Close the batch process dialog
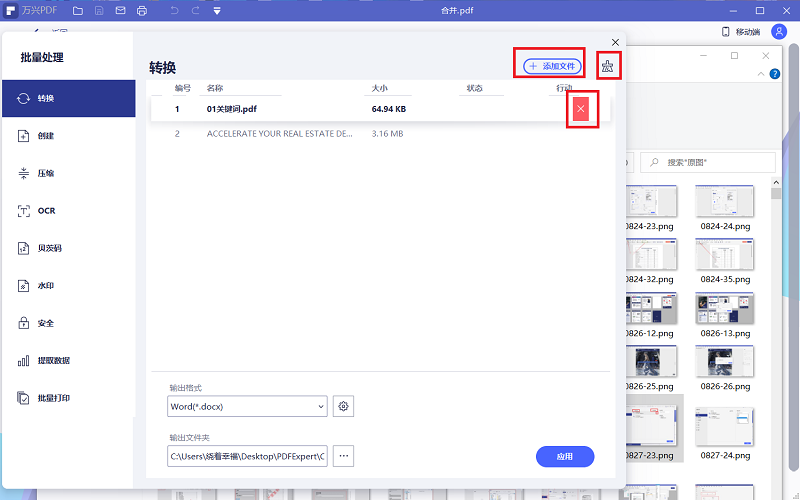800x500 pixels. (615, 42)
